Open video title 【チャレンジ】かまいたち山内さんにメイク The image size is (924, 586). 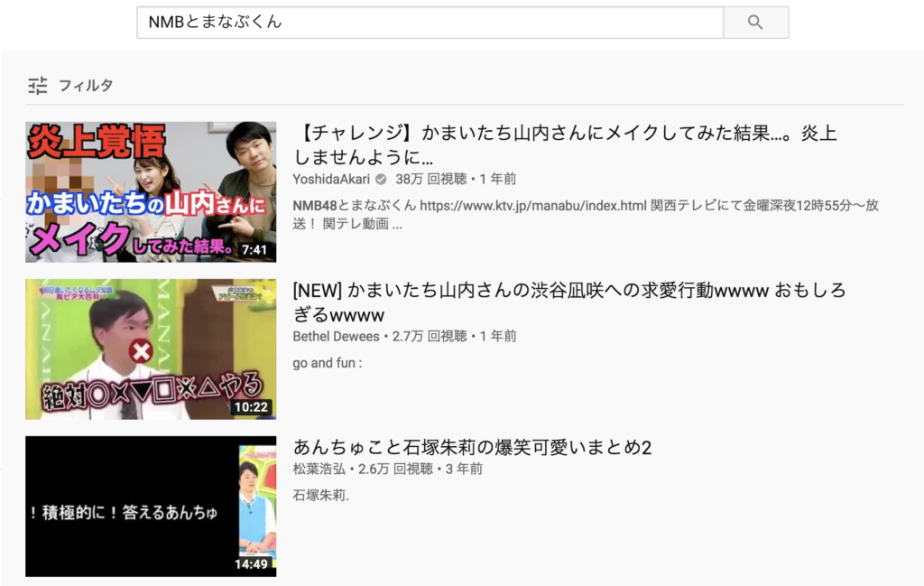pos(565,144)
